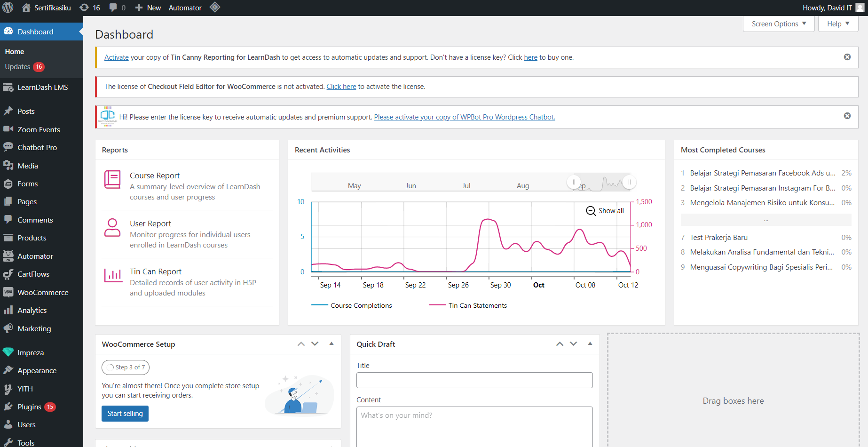Focus the Quick Draft Title field
Viewport: 868px width, 447px height.
tap(474, 380)
